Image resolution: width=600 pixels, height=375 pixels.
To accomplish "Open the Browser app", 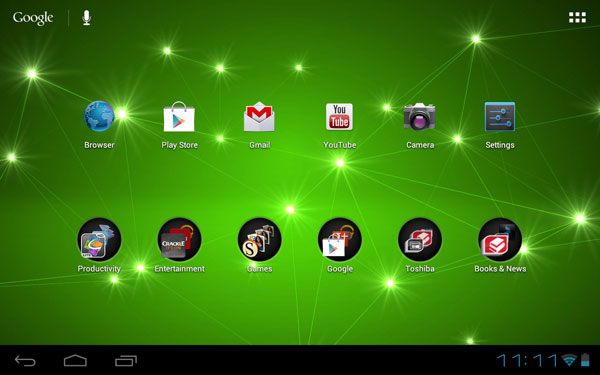I will (x=99, y=116).
